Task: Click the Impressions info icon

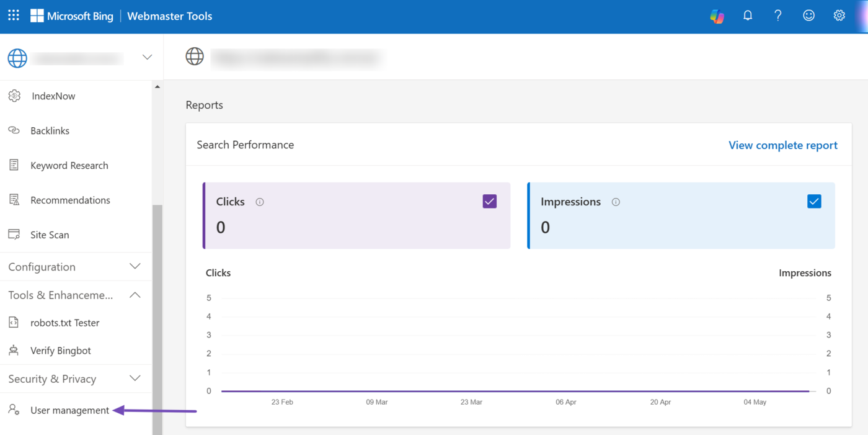Action: pyautogui.click(x=616, y=202)
